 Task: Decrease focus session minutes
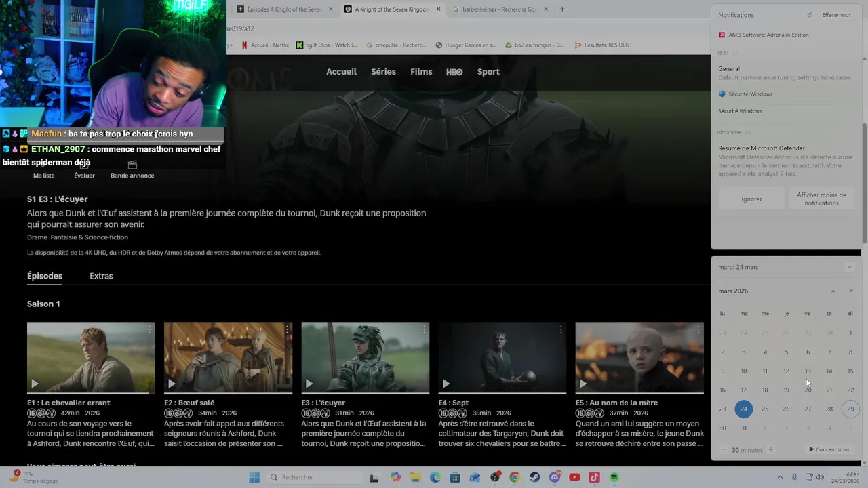[724, 450]
